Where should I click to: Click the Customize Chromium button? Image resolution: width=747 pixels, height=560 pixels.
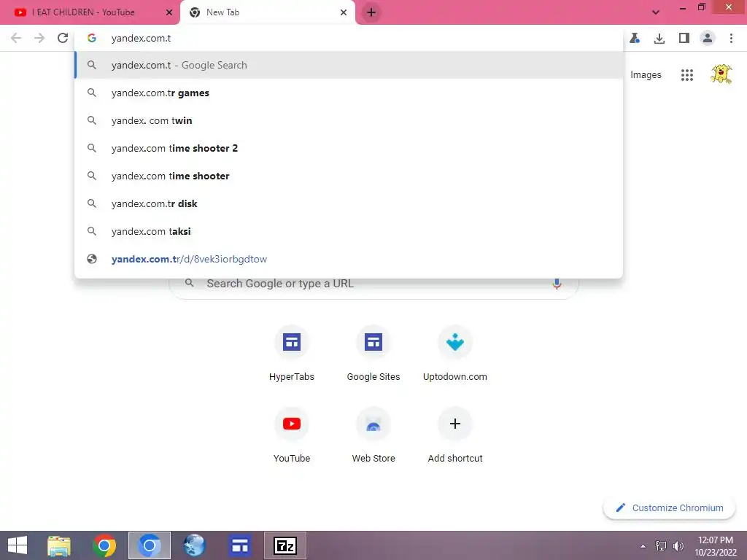tap(670, 507)
